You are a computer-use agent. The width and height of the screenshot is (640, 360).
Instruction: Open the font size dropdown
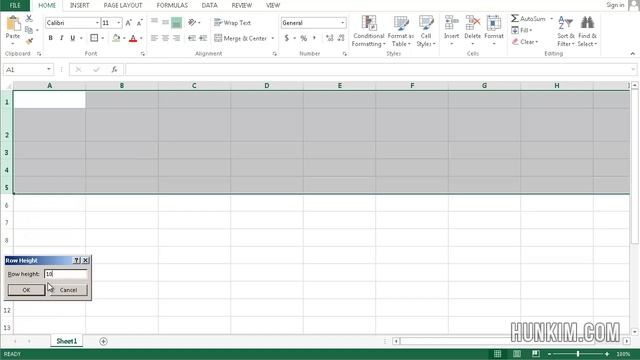(x=118, y=23)
